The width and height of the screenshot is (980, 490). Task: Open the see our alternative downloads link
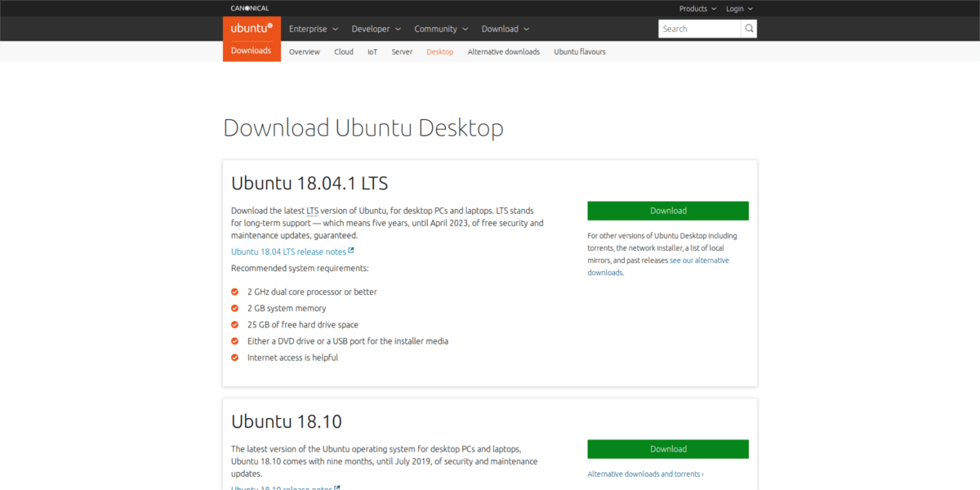coord(699,260)
